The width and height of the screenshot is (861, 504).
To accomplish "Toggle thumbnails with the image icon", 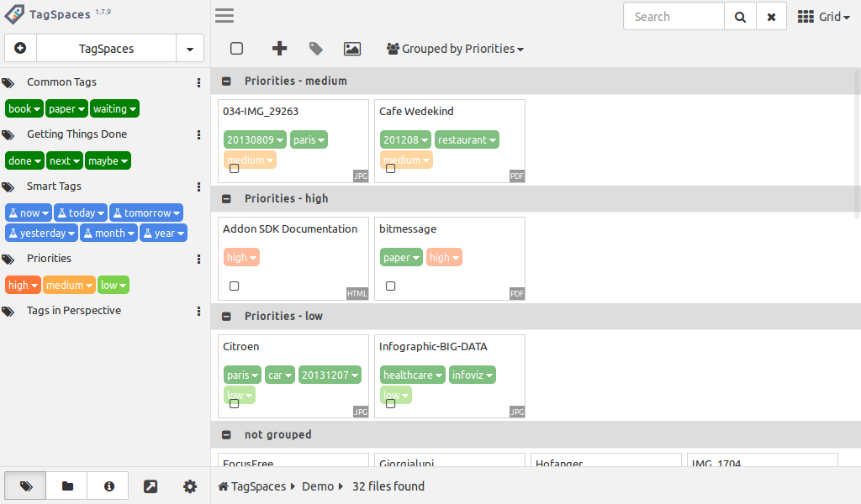I will click(x=352, y=49).
